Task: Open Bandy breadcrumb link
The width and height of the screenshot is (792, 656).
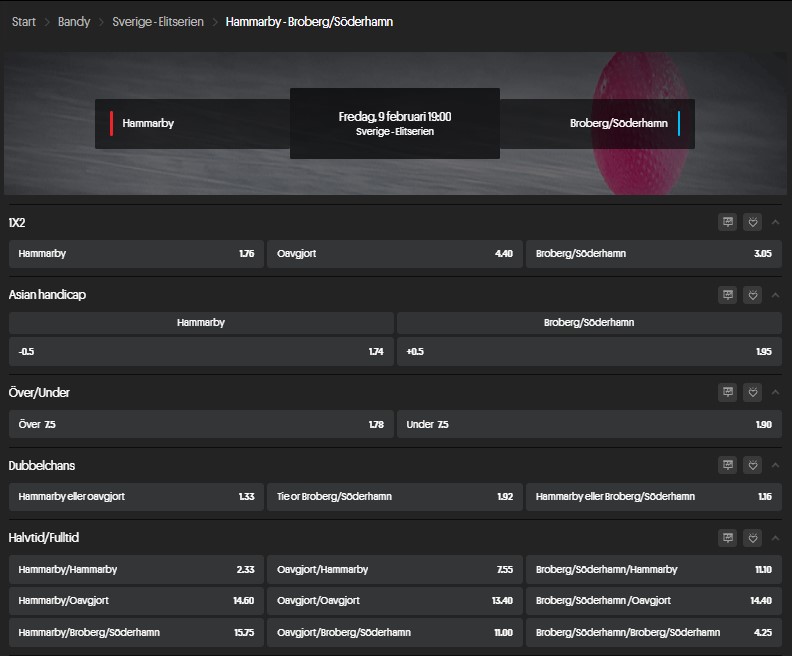Action: [x=74, y=22]
